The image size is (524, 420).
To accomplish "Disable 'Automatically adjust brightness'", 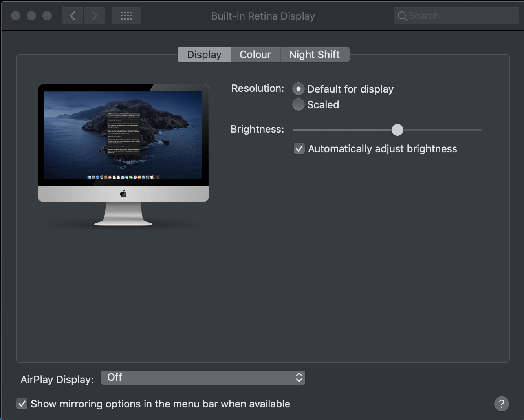I will tap(299, 148).
